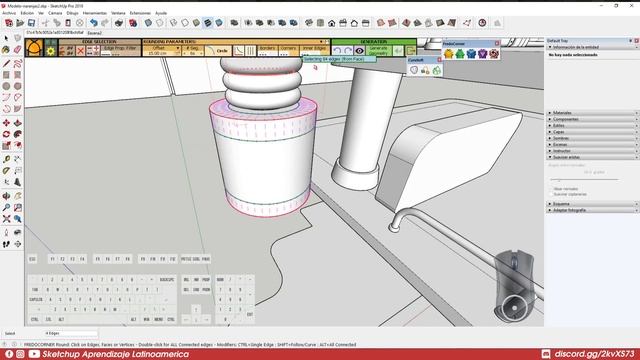Select the Scale tool
The width and height of the screenshot is (640, 360).
(x=6, y=145)
